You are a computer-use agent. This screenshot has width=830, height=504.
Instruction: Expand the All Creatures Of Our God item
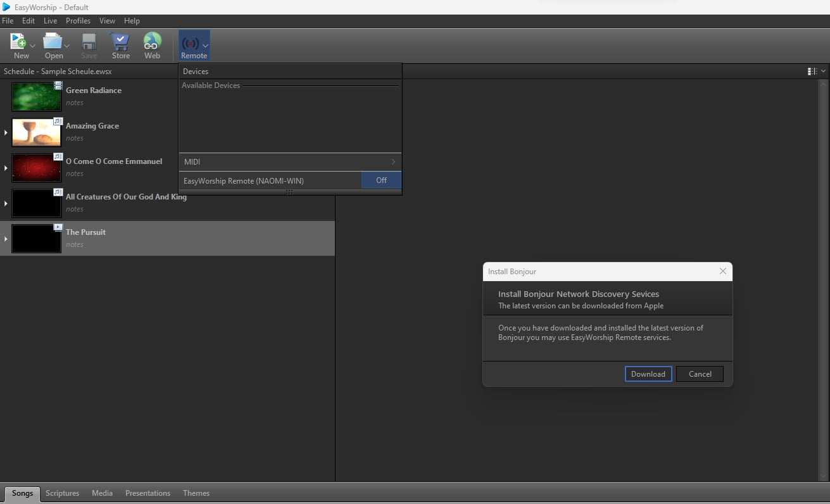pos(6,203)
